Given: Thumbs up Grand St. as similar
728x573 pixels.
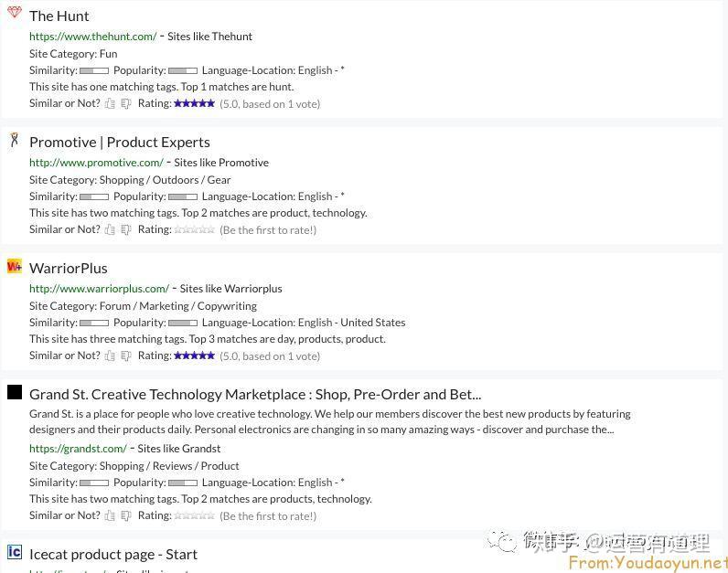Looking at the screenshot, I should point(110,515).
